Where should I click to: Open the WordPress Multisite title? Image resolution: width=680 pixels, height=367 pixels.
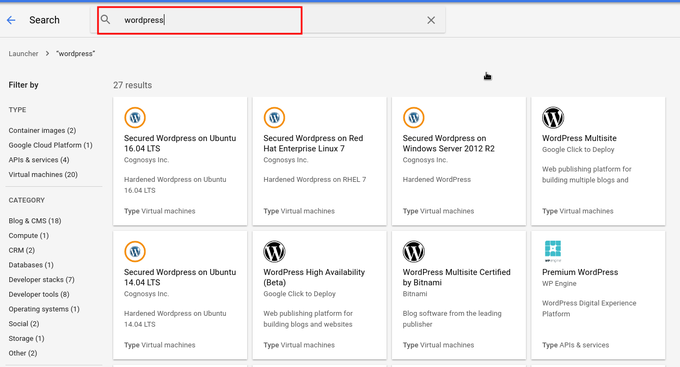click(x=579, y=138)
